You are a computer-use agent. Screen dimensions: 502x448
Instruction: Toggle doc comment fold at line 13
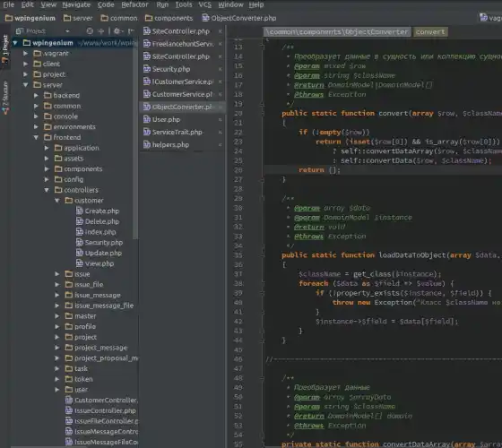(262, 47)
